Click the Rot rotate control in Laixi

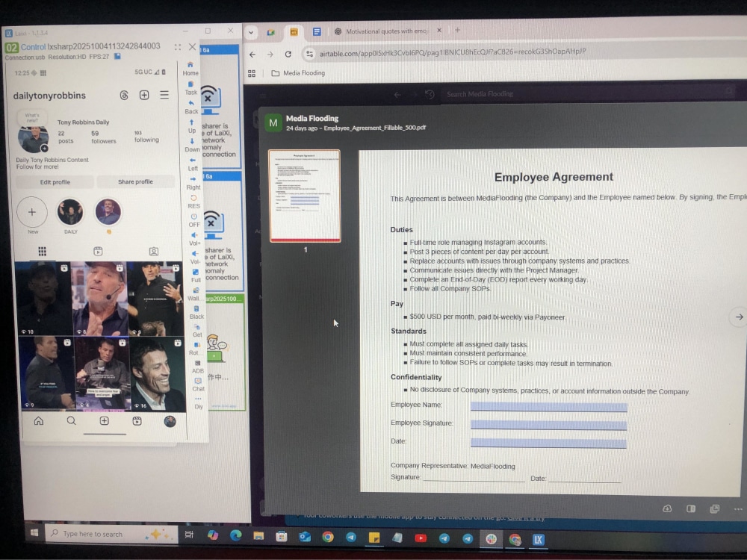tap(194, 349)
